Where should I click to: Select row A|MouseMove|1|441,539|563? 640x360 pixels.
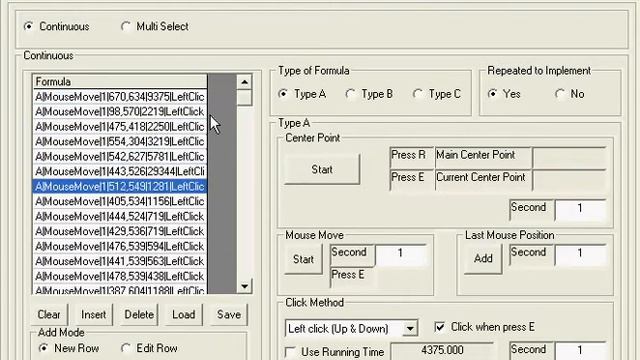coord(120,261)
